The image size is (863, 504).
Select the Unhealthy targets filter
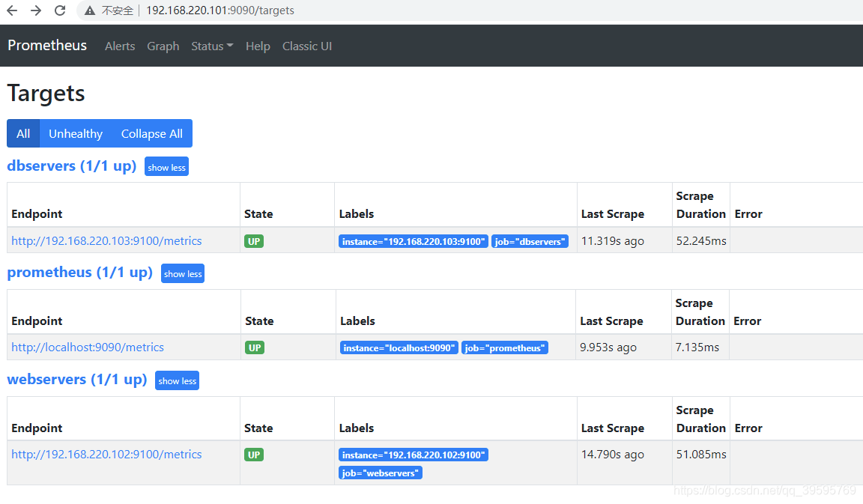coord(76,133)
